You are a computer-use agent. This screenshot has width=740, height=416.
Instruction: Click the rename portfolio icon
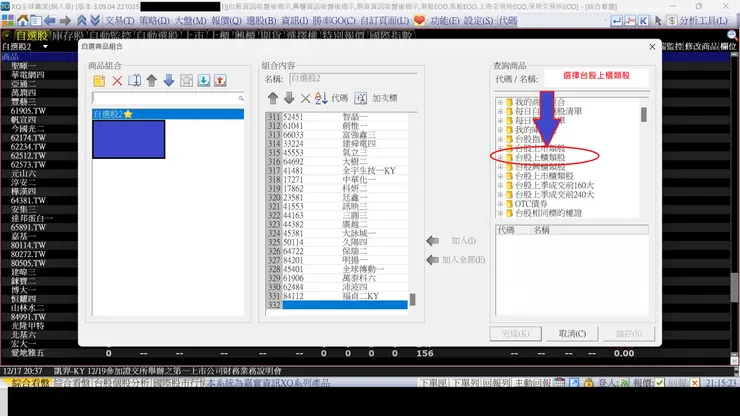click(135, 81)
